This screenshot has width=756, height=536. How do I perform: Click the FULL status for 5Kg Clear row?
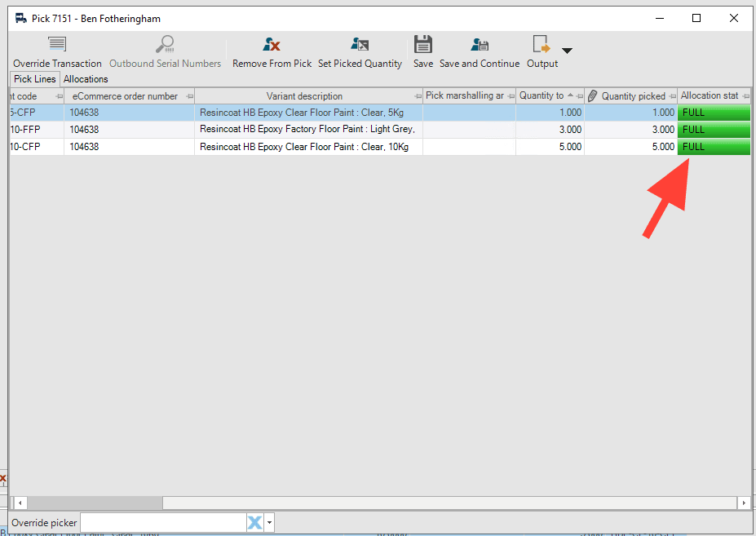714,113
